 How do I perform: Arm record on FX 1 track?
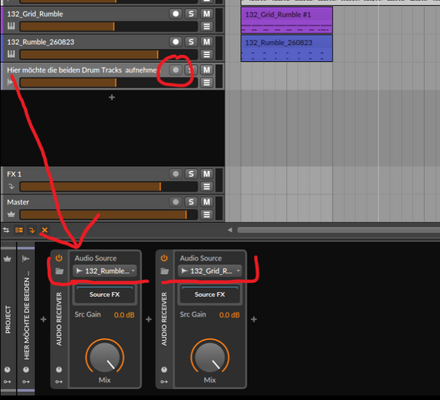click(176, 174)
